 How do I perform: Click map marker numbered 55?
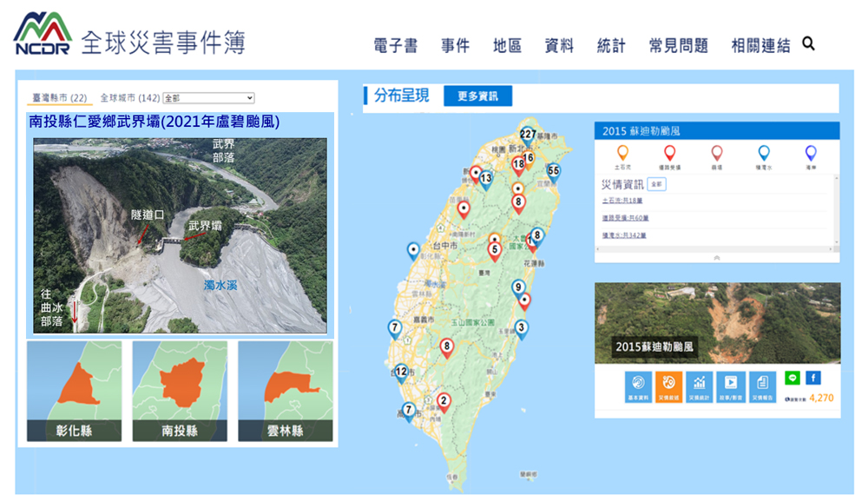(x=553, y=172)
